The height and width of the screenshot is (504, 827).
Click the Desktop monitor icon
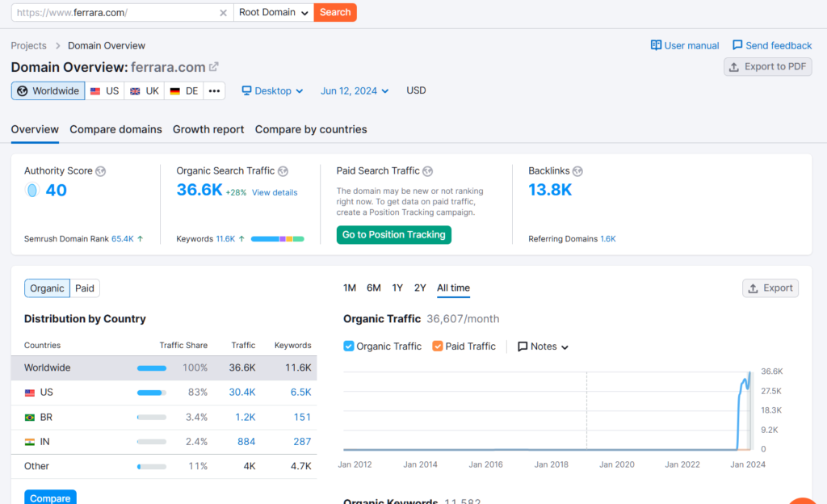(x=246, y=90)
